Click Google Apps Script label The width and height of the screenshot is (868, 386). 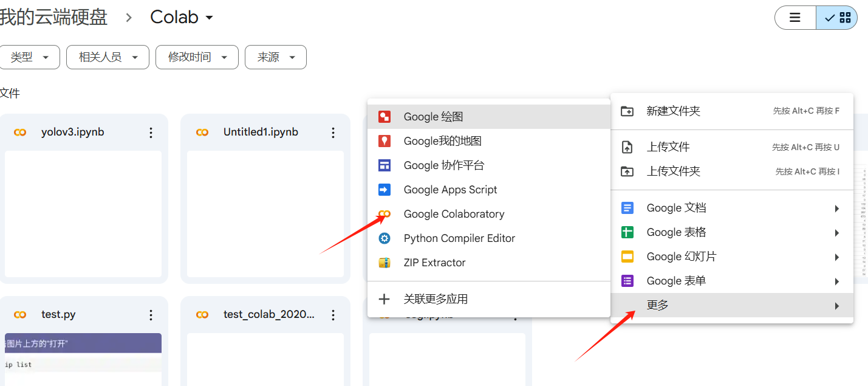coord(451,190)
